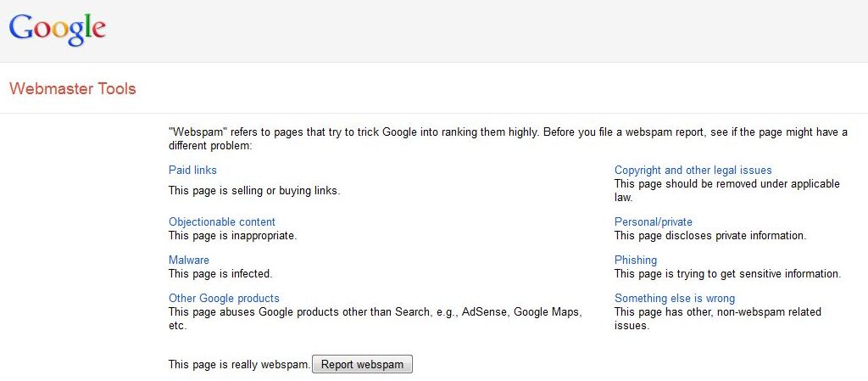The height and width of the screenshot is (381, 868).
Task: Open the Paid links option
Action: 192,170
